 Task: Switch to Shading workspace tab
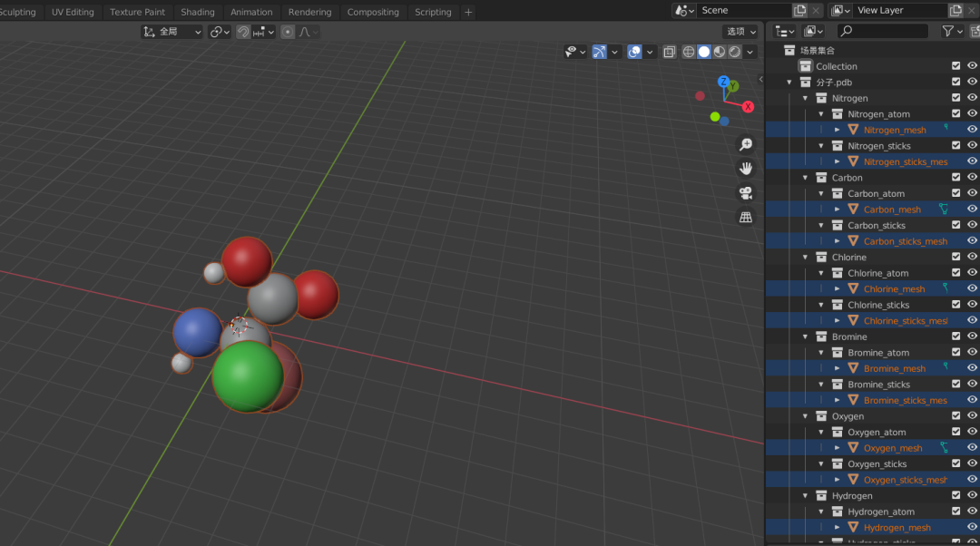pyautogui.click(x=198, y=12)
